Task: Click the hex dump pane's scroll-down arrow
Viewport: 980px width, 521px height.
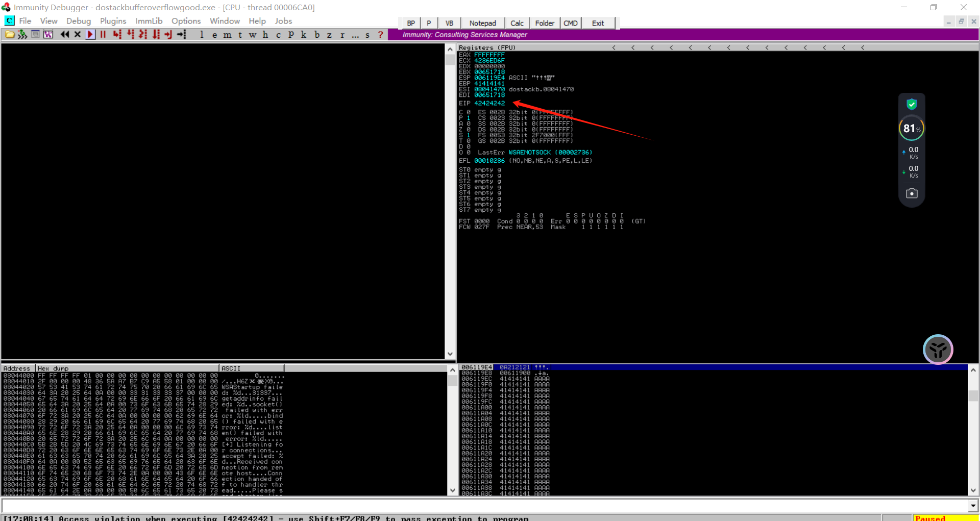Action: (x=452, y=490)
